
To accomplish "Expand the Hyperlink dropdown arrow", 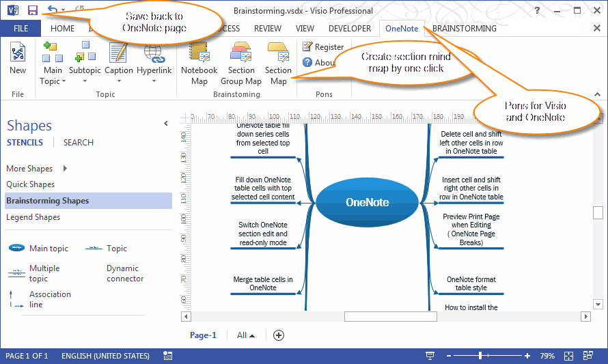I will (x=154, y=81).
